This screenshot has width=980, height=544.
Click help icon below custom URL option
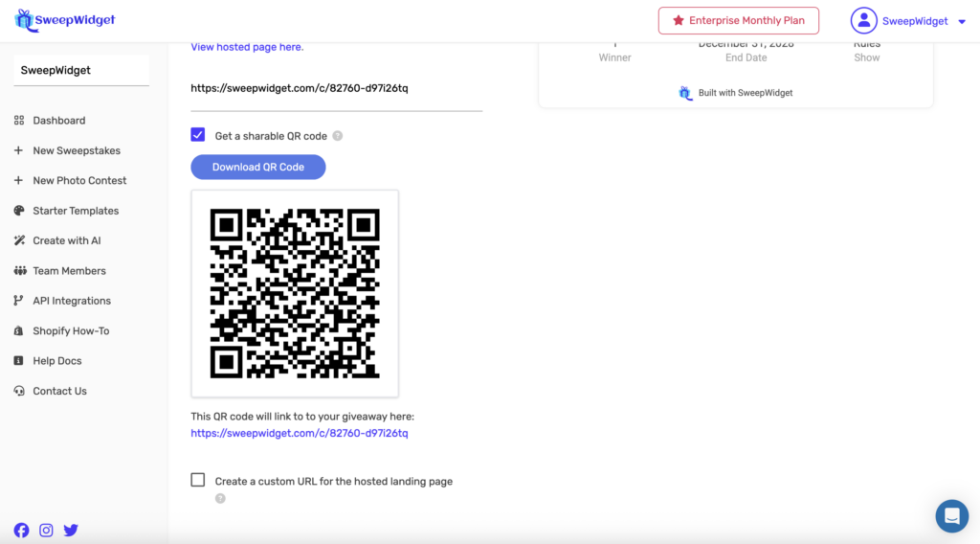point(220,498)
